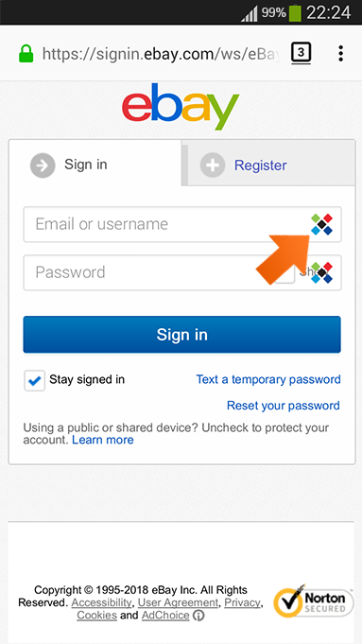
Task: Open Text a temporary password link
Action: [x=268, y=379]
